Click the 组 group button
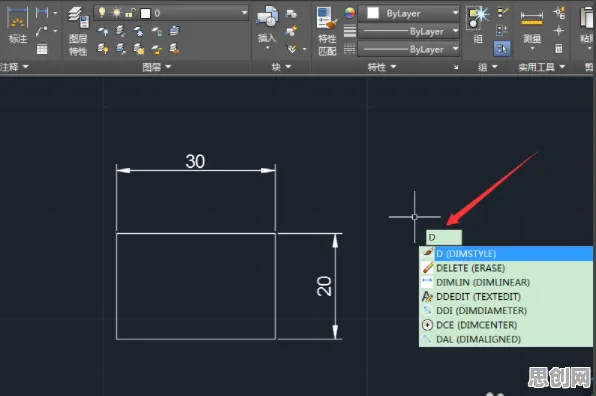596x396 pixels. [478, 25]
